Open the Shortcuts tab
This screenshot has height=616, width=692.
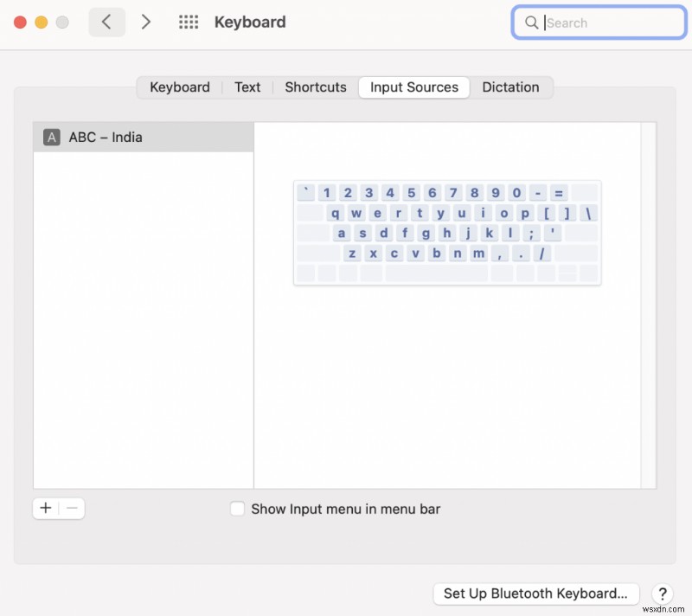tap(315, 87)
